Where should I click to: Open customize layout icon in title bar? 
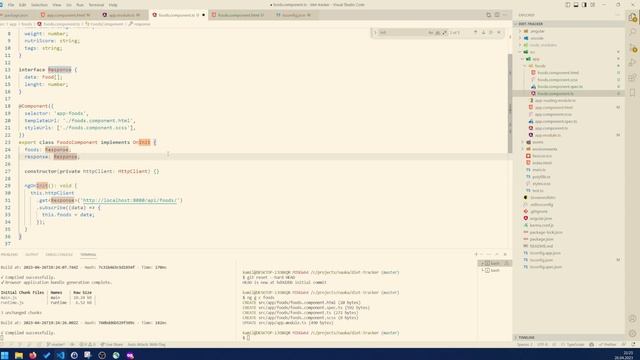click(593, 5)
